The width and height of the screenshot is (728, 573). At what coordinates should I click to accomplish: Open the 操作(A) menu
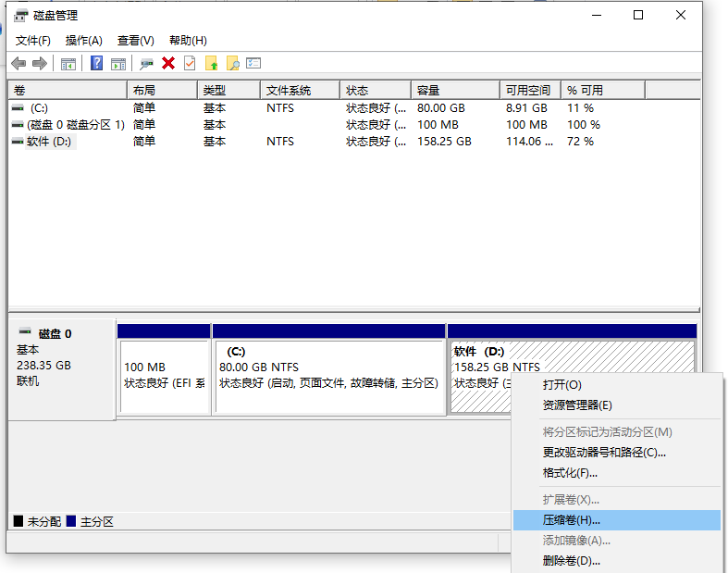[83, 41]
